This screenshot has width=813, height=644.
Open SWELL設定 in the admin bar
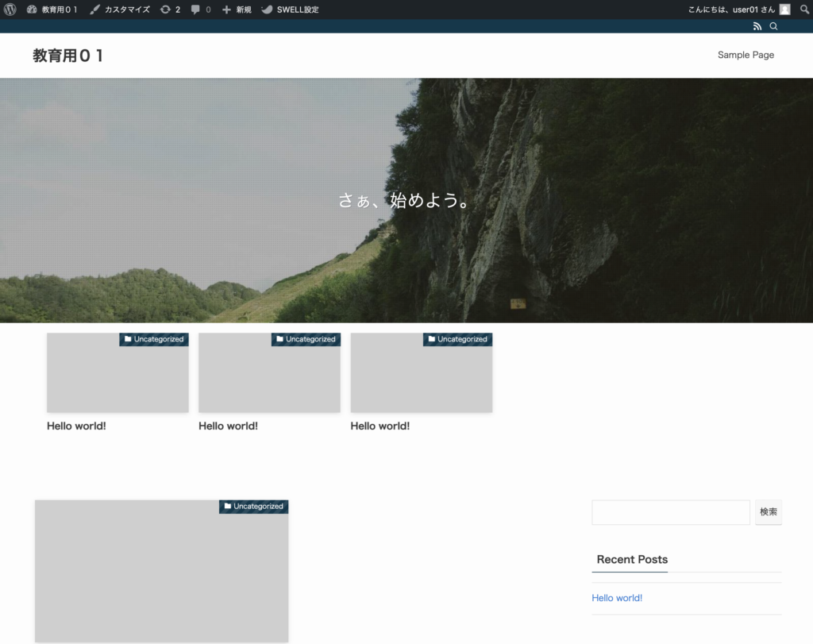coord(290,10)
